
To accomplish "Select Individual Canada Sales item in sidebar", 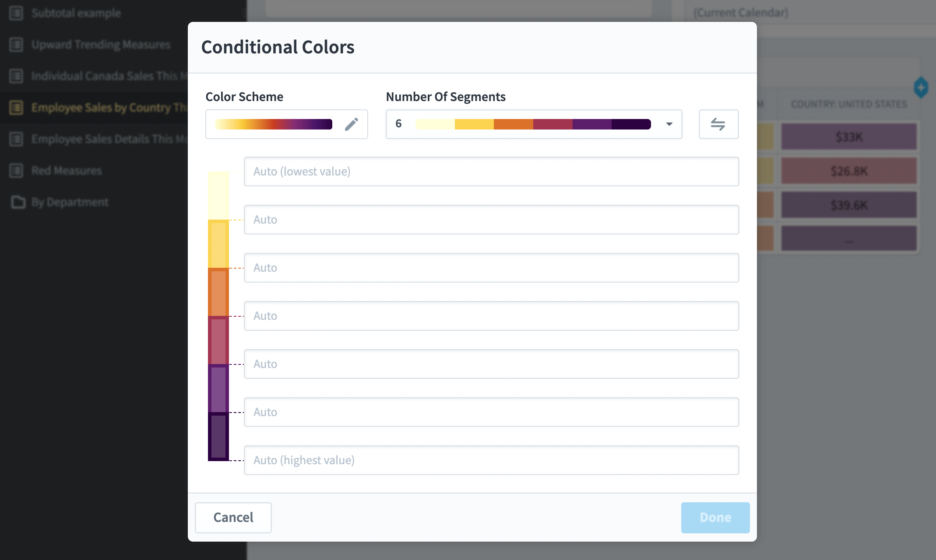I will (105, 76).
